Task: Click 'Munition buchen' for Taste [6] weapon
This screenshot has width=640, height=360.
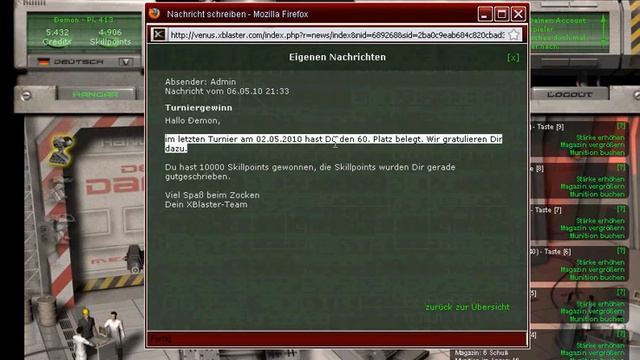Action: pos(597,278)
